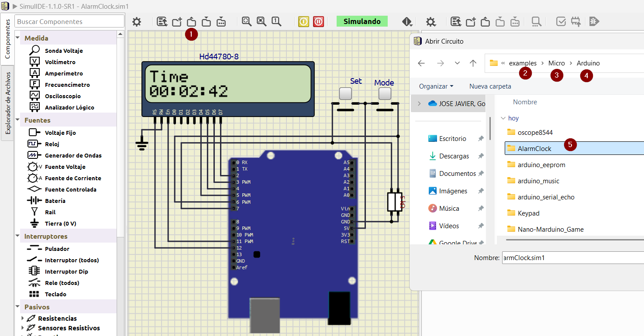Click the yellow power simulation button
Screen dimensions: 644x336
[x=304, y=21]
